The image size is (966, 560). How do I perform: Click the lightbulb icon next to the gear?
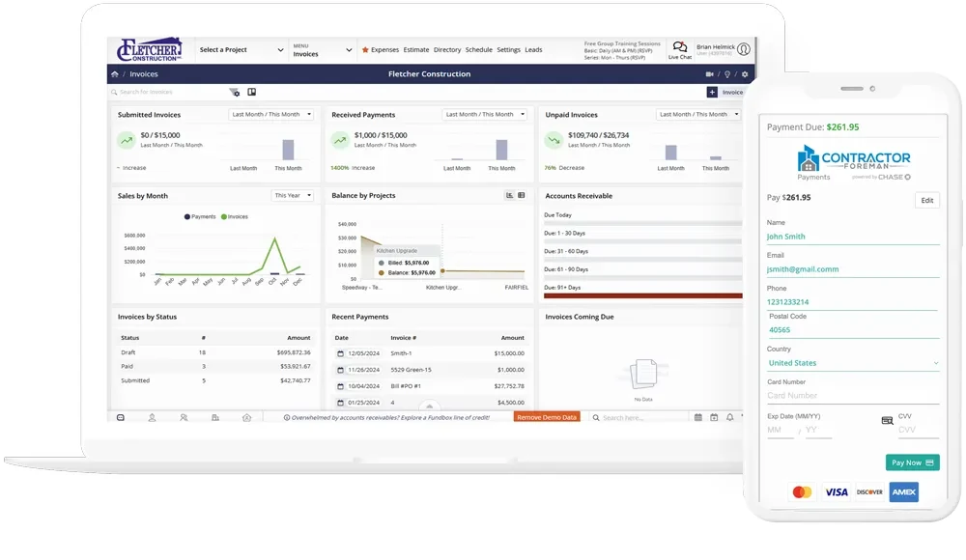[x=727, y=73]
